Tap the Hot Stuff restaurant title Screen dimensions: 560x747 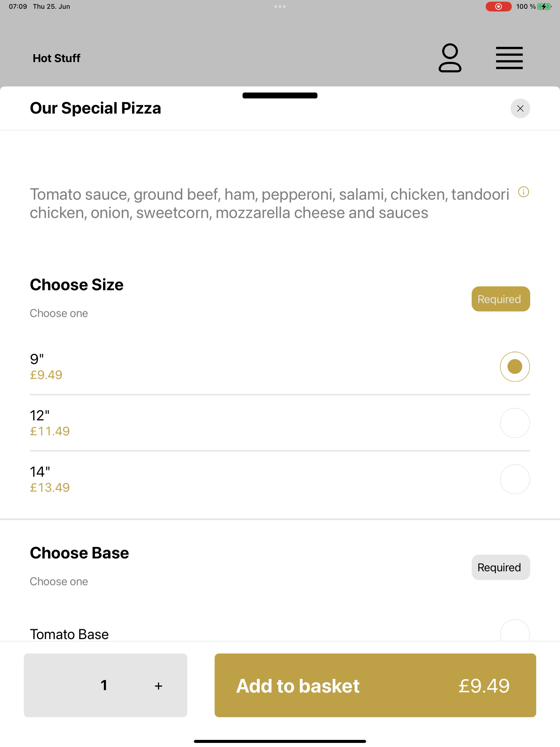point(56,58)
